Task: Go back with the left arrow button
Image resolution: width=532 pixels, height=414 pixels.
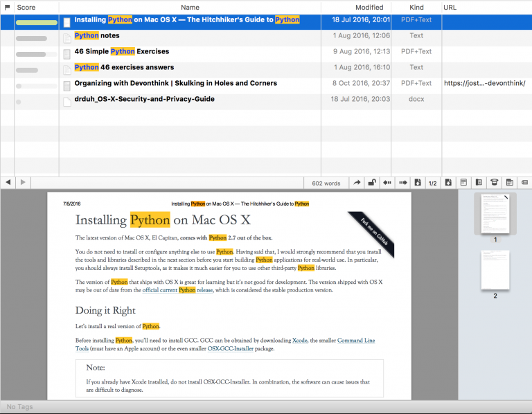Action: point(8,182)
